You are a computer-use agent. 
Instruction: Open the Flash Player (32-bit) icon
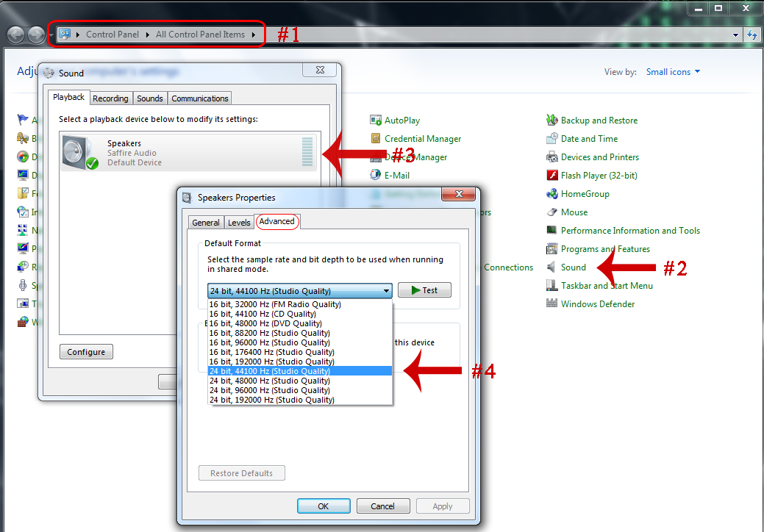[x=551, y=175]
